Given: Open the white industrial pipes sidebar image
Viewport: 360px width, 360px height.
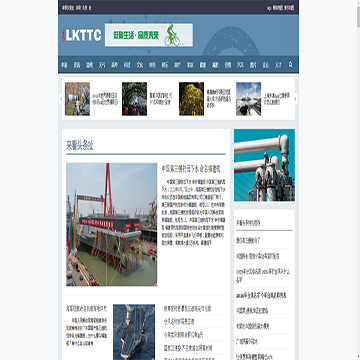Looking at the screenshot, I should pyautogui.click(x=264, y=165).
